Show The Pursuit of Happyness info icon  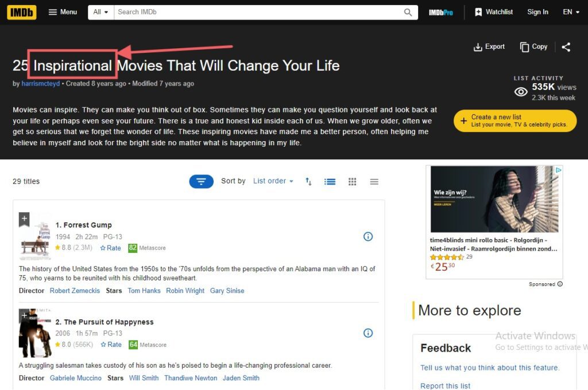click(368, 333)
